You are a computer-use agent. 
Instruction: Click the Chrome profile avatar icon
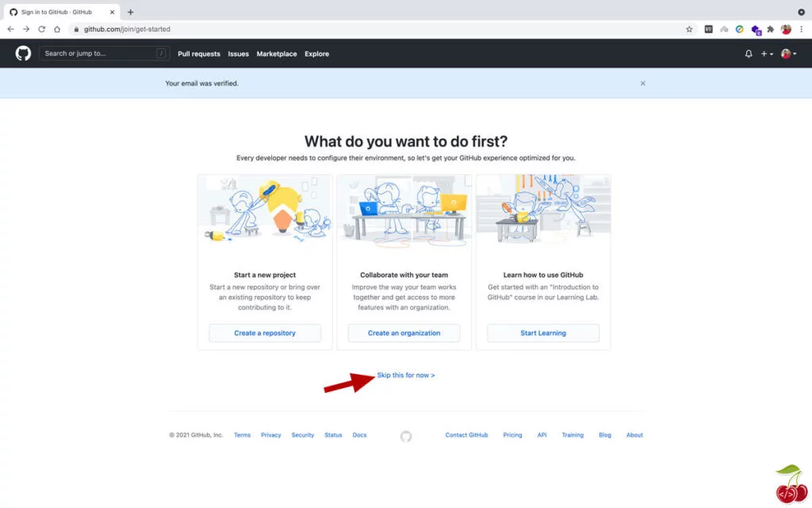click(x=785, y=29)
